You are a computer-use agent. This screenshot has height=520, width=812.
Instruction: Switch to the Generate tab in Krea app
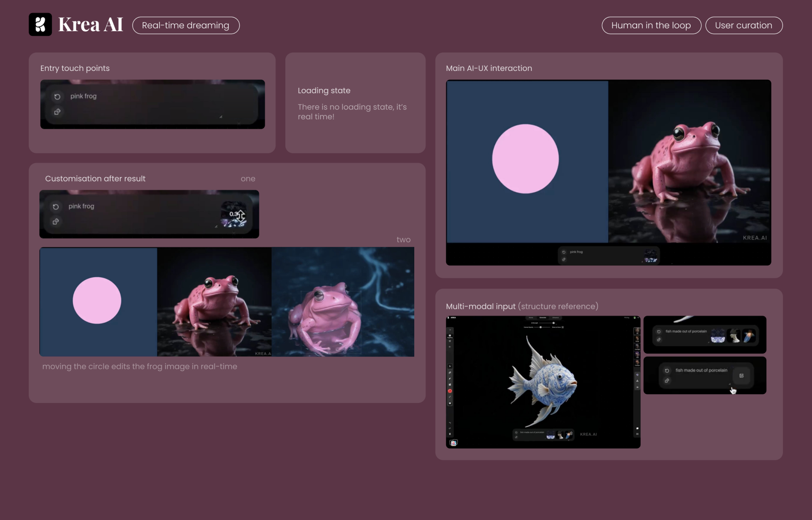543,318
